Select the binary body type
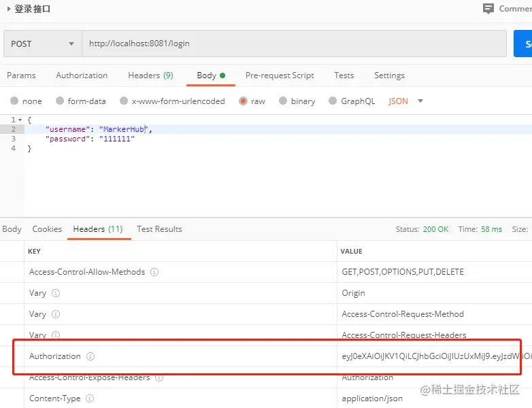 [283, 101]
